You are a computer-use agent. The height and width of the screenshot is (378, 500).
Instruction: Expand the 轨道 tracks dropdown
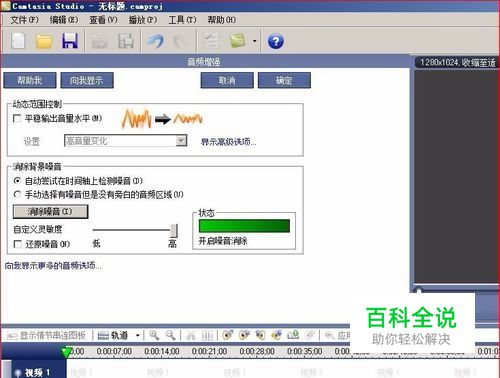tap(137, 335)
